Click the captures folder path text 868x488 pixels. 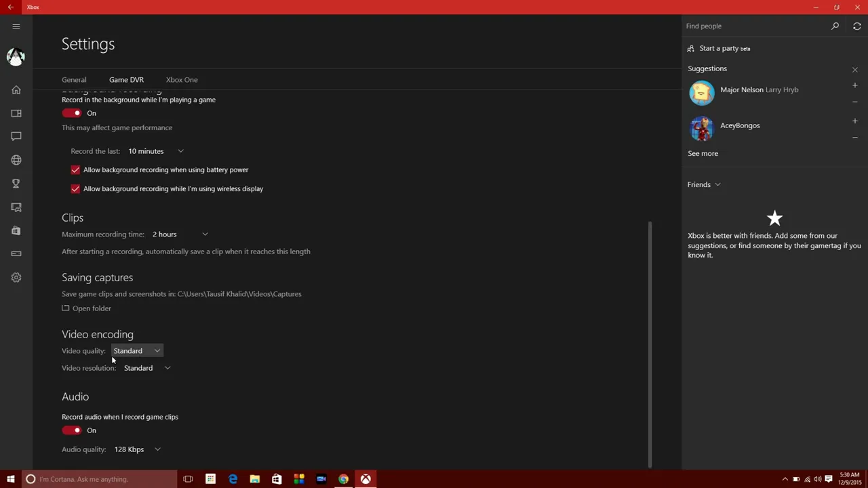tap(239, 294)
